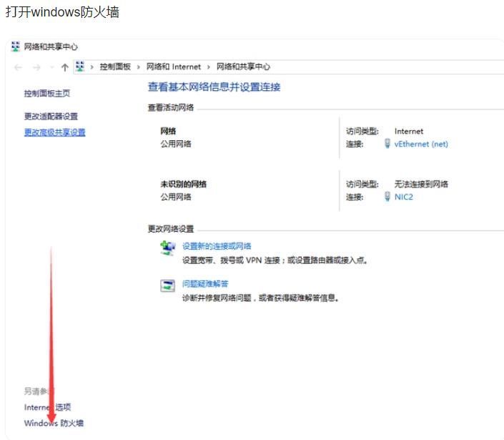Image resolution: width=504 pixels, height=440 pixels.
Task: Expand chevron before 控制面板 breadcrumb
Action: point(92,67)
